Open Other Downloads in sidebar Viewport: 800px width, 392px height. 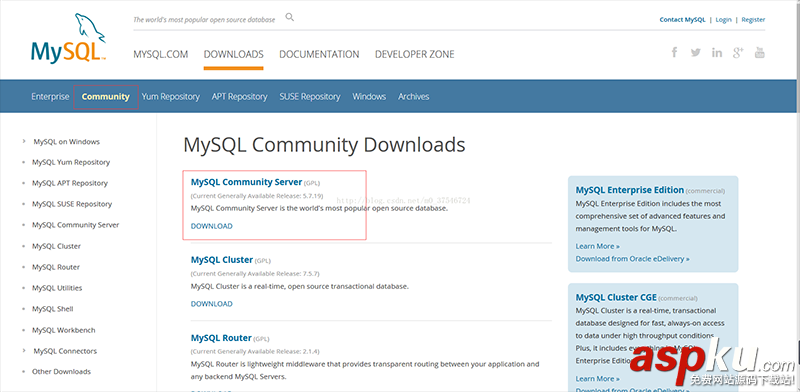[x=61, y=372]
